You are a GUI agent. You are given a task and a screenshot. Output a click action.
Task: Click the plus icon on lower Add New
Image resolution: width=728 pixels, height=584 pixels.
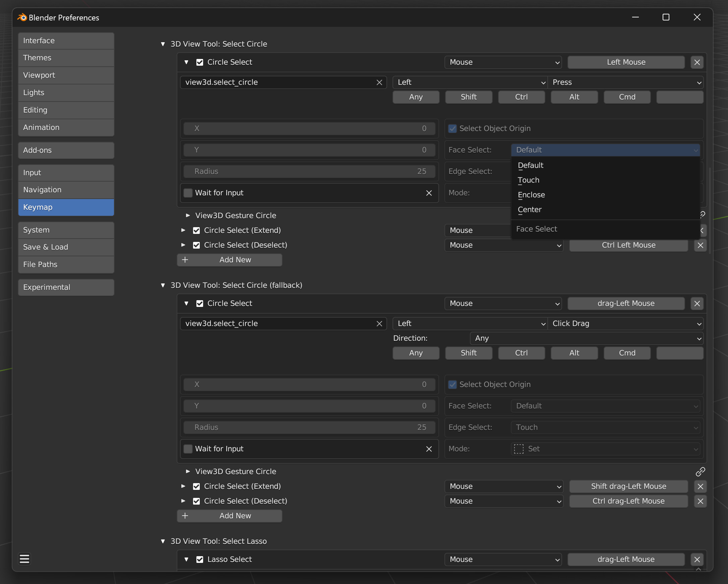click(x=185, y=515)
